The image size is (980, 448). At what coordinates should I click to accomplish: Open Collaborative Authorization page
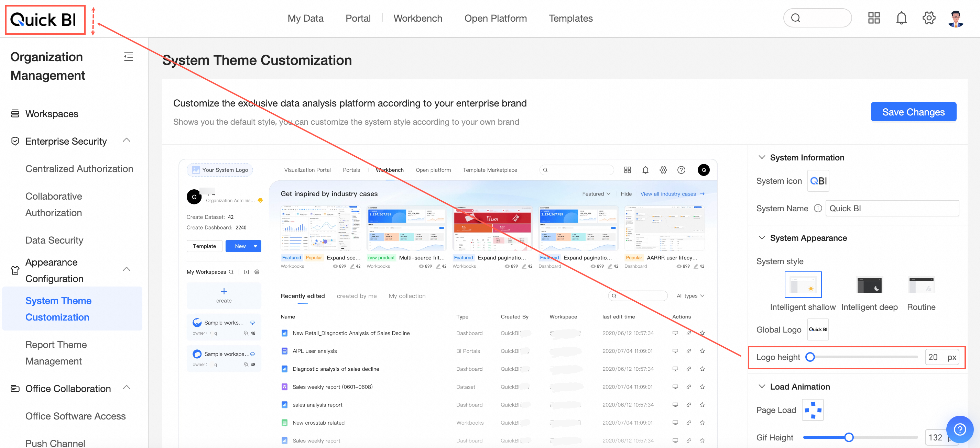click(x=54, y=204)
